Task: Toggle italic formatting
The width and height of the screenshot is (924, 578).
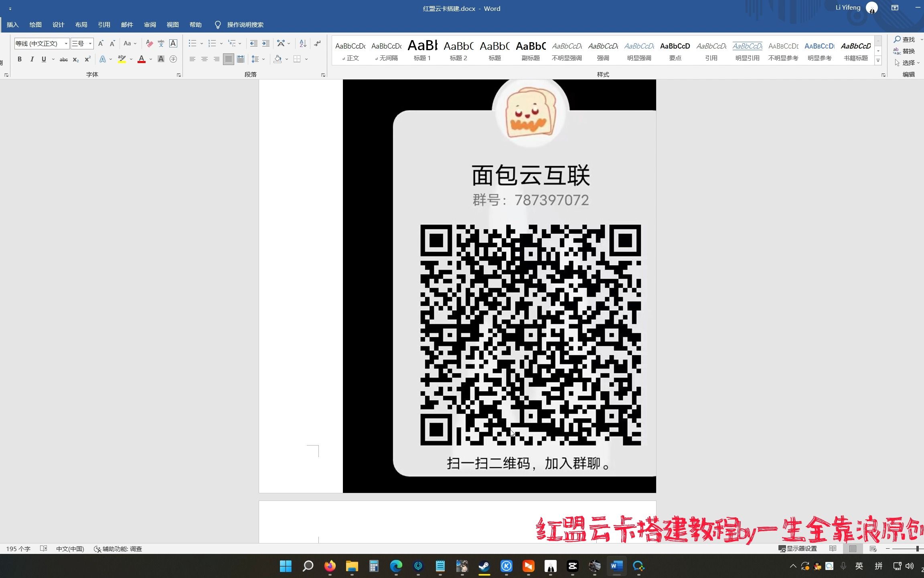Action: point(32,59)
